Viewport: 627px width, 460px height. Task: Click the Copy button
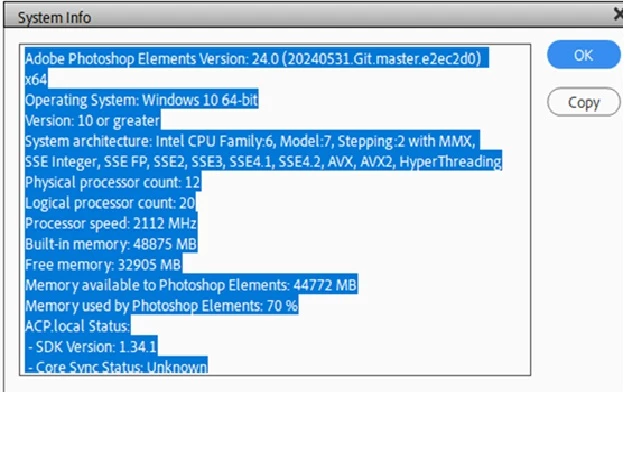pyautogui.click(x=583, y=102)
